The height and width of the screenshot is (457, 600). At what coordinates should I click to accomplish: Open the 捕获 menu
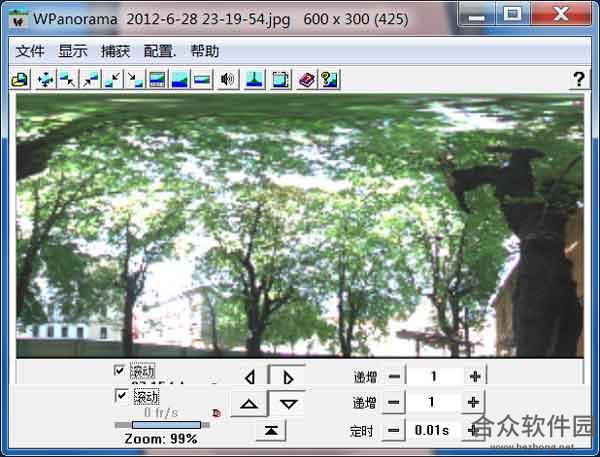point(115,51)
